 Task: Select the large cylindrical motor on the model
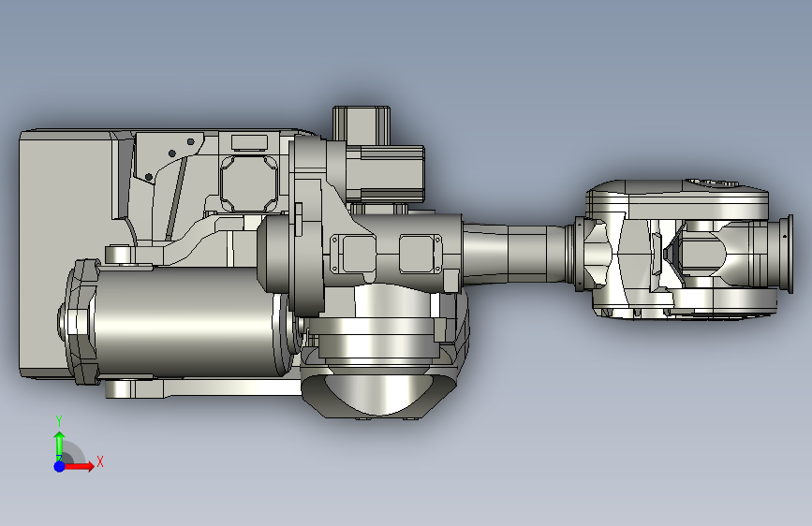click(x=184, y=322)
